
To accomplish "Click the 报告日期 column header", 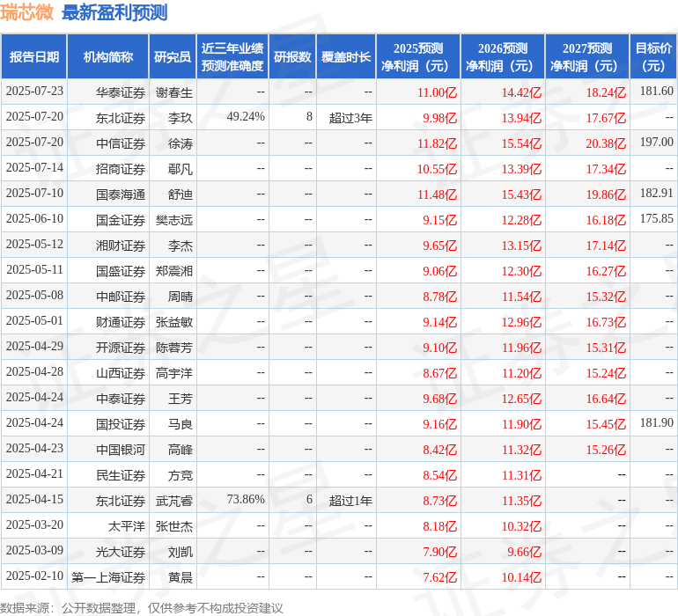I will pyautogui.click(x=34, y=56).
